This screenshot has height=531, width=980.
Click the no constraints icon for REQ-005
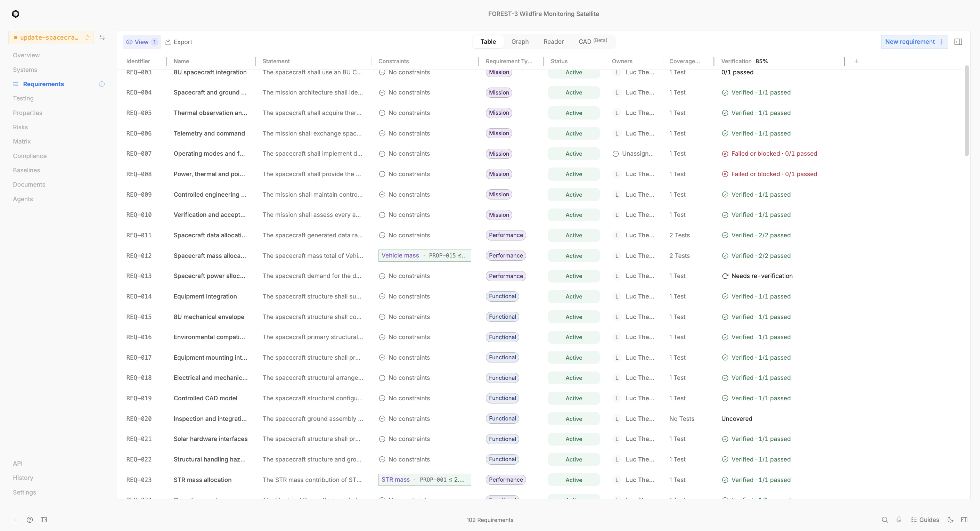point(382,113)
